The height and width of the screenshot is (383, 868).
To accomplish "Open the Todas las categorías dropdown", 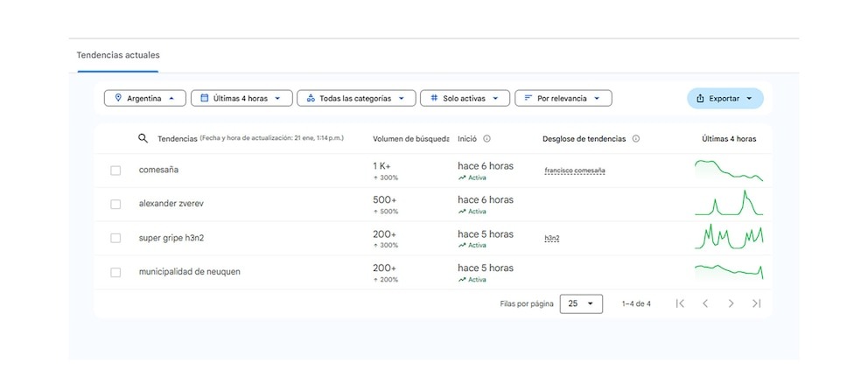I will point(354,98).
